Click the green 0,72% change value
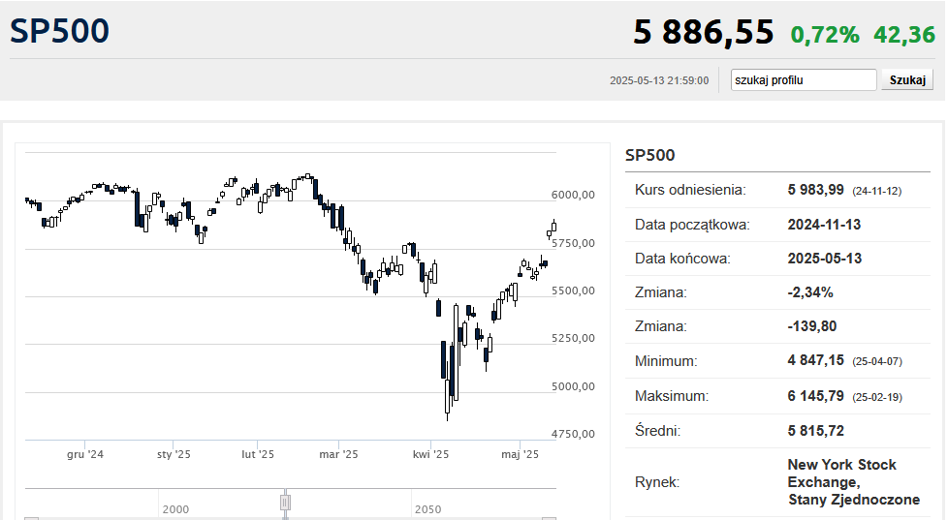 [x=825, y=34]
